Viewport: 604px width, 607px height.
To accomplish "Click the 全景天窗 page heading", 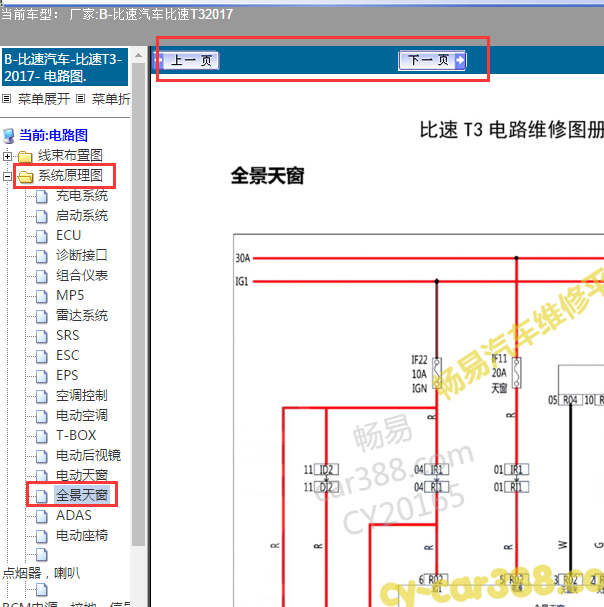I will coord(267,176).
